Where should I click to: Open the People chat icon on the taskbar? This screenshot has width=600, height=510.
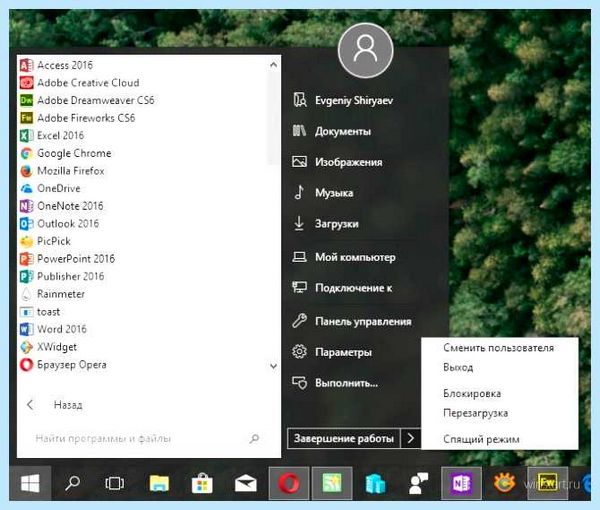pyautogui.click(x=418, y=484)
